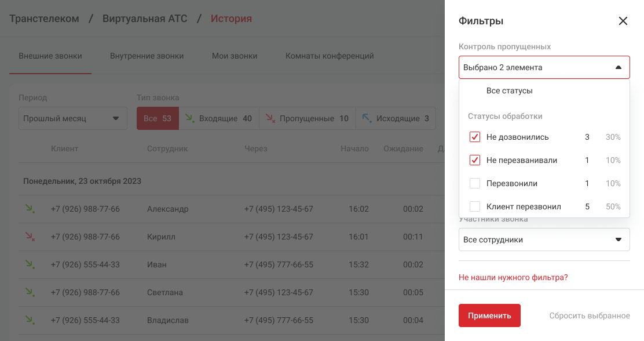
Task: Open the Все сотрудники dropdown
Action: tap(544, 240)
